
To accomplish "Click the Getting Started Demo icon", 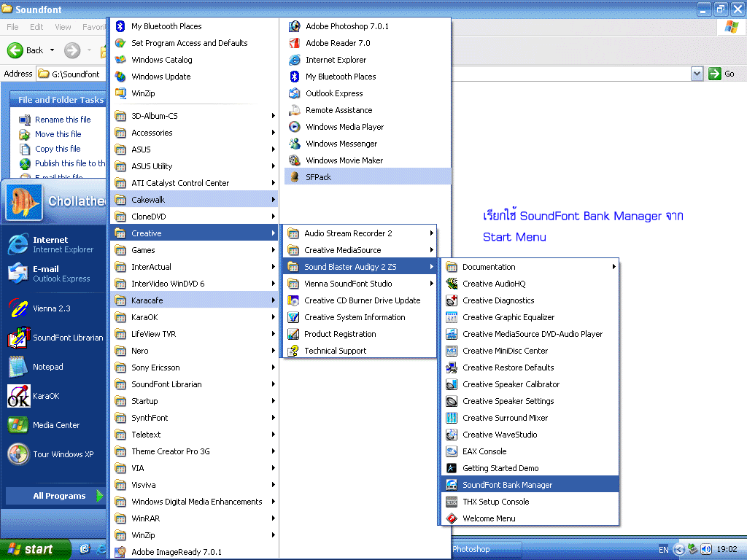I will coord(451,468).
